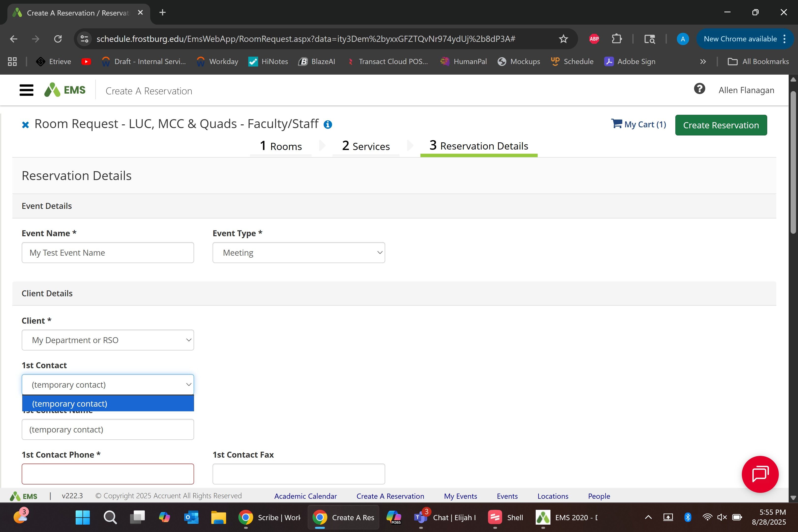This screenshot has height=532, width=798.
Task: Switch to the Services step tab
Action: tap(366, 146)
